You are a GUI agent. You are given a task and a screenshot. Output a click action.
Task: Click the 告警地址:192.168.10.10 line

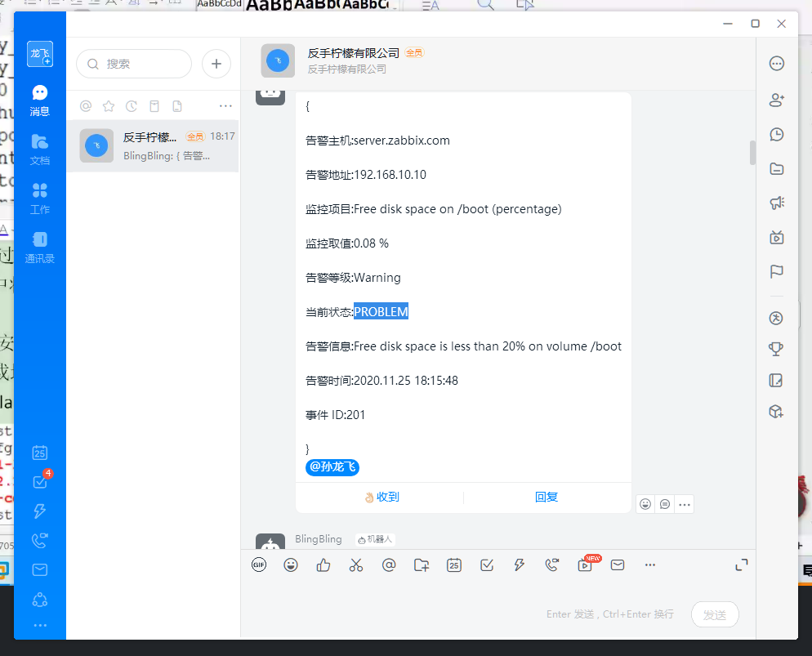coord(366,175)
